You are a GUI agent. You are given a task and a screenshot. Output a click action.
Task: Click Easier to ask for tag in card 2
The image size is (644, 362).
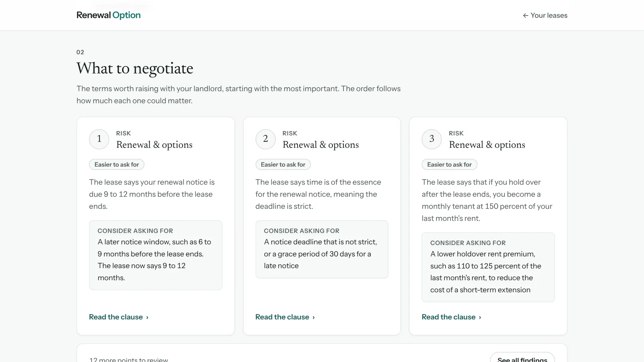[x=283, y=165]
